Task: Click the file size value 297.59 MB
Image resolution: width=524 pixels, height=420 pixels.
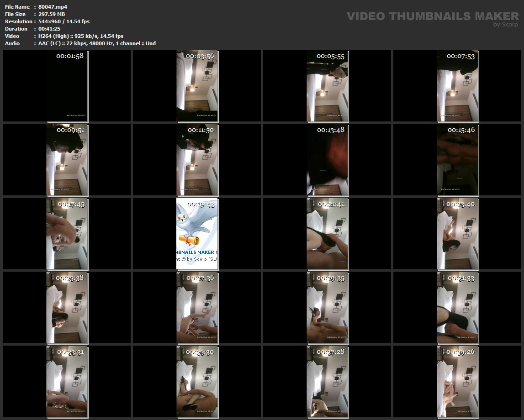Action: (52, 14)
